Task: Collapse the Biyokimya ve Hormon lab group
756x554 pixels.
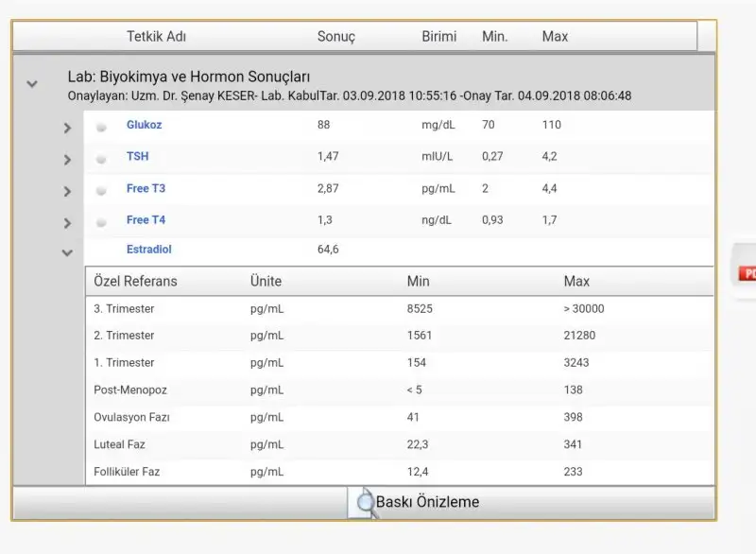Action: (32, 83)
